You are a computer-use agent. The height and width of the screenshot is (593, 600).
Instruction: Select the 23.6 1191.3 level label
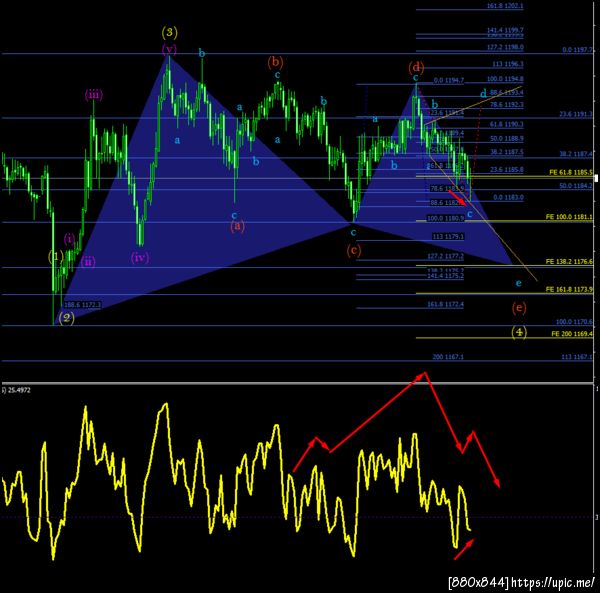click(x=576, y=114)
